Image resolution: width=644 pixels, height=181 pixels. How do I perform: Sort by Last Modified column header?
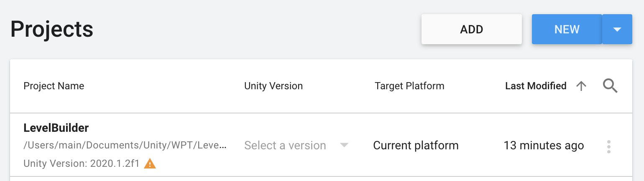click(536, 86)
